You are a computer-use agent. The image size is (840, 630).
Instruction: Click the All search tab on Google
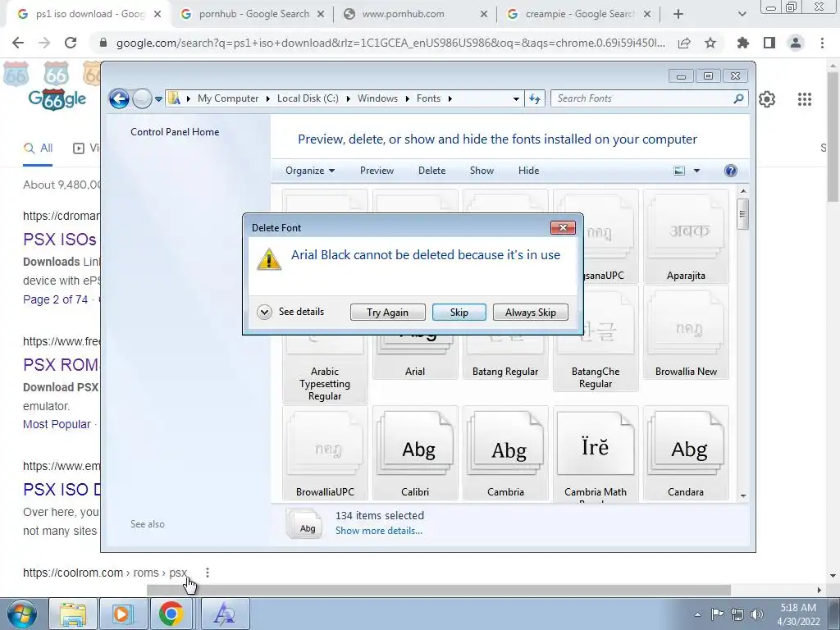click(38, 148)
